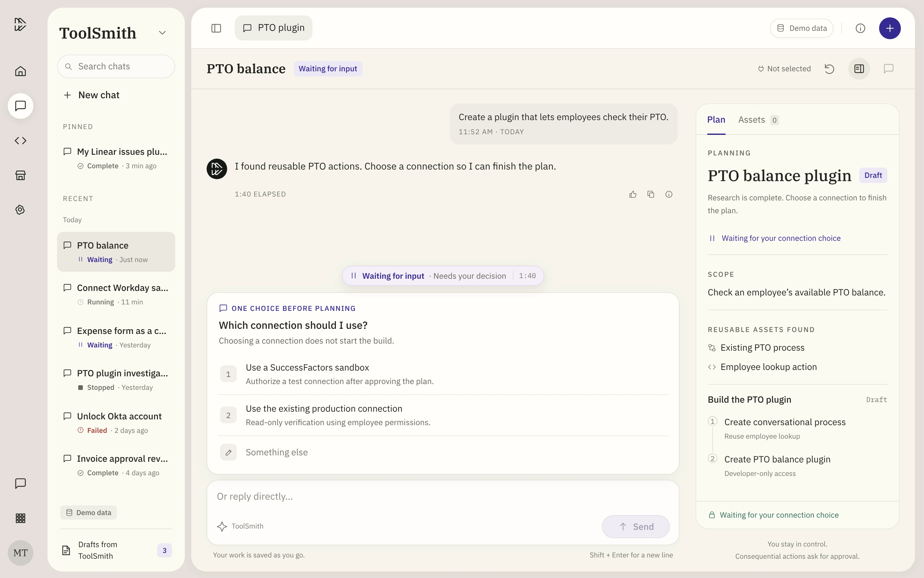Click the ToolSmith model selector in composer
This screenshot has width=924, height=578.
[240, 526]
